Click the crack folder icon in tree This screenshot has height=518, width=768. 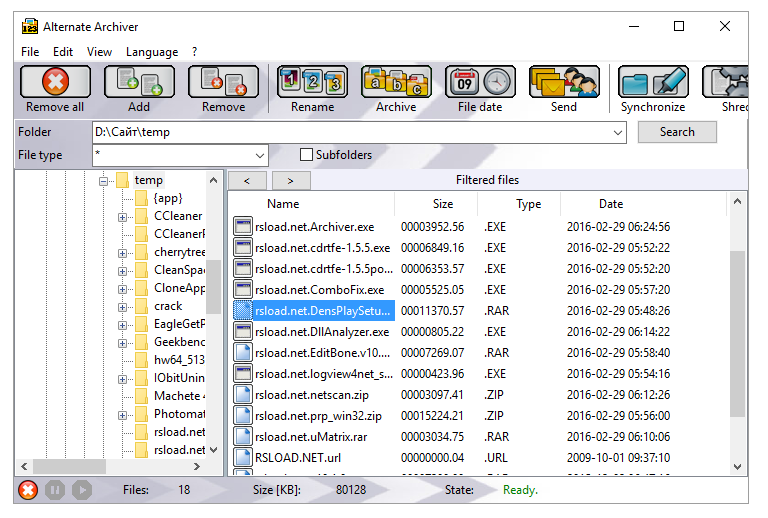click(x=142, y=306)
